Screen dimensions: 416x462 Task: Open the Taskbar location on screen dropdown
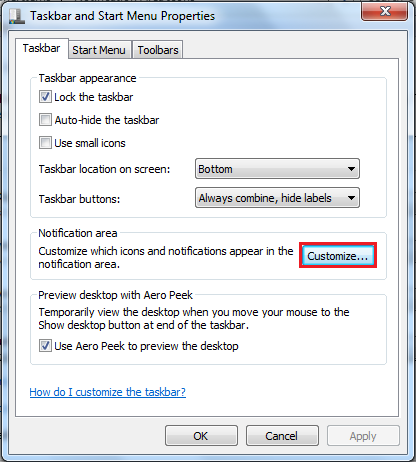coord(277,169)
